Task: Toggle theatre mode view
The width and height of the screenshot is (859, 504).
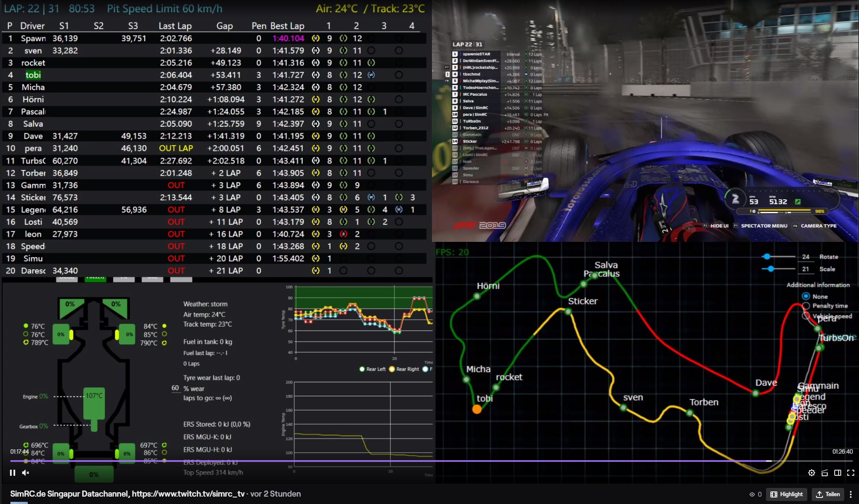Action: 837,473
